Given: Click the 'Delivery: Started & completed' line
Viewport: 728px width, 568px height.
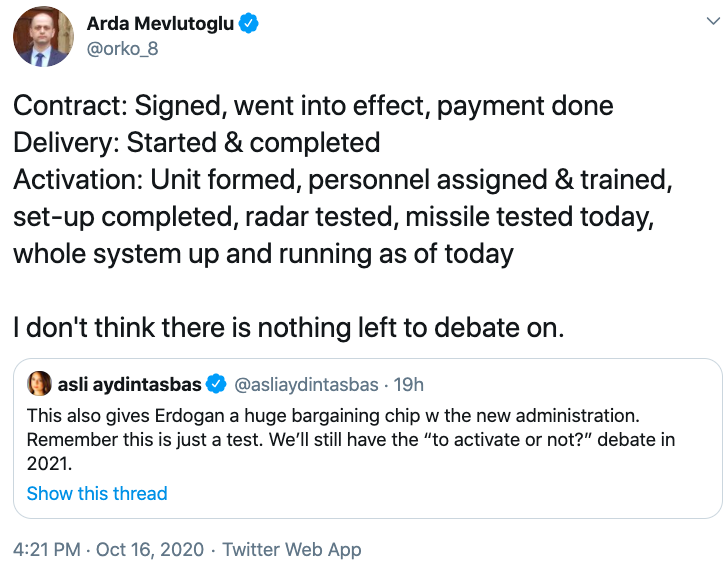Looking at the screenshot, I should click(x=196, y=142).
